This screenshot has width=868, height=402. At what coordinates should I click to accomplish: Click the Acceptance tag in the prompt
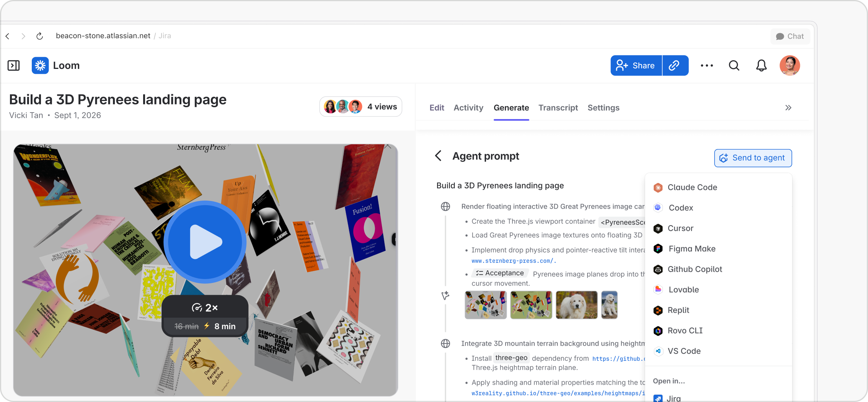[500, 273]
